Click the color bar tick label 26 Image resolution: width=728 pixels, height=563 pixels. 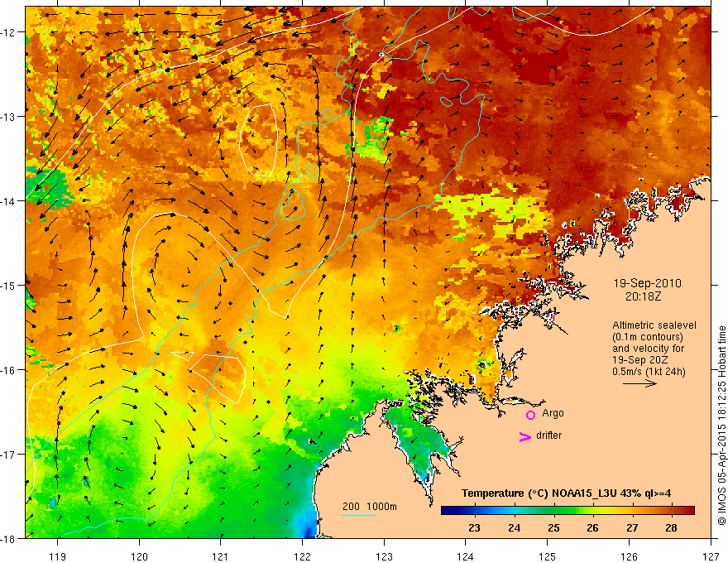(592, 527)
